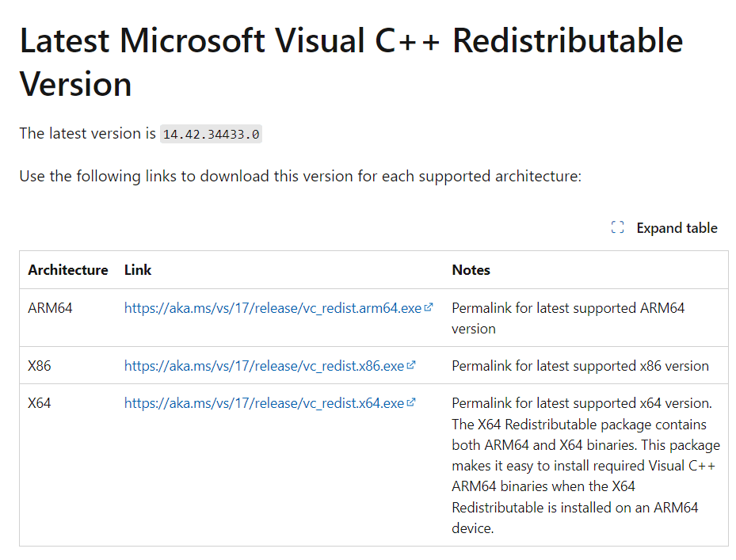The image size is (736, 560).
Task: Click the x86 permalink note text
Action: pyautogui.click(x=580, y=366)
